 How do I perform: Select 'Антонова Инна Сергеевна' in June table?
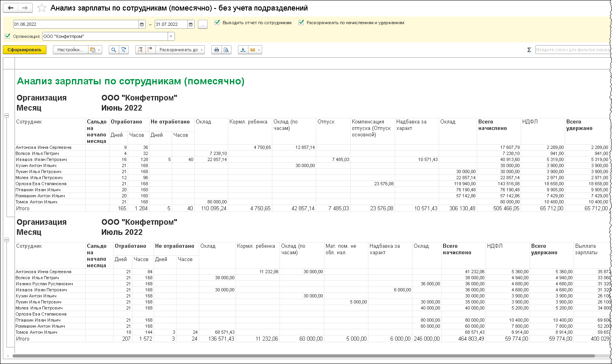pyautogui.click(x=43, y=147)
